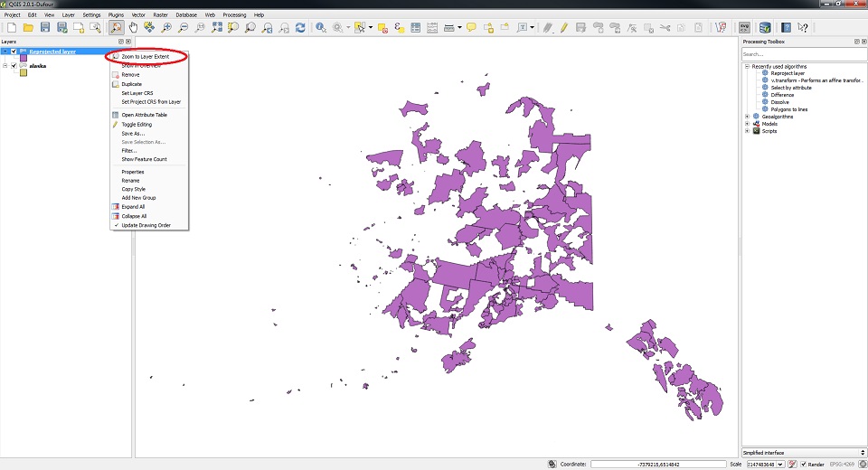The image size is (868, 470).
Task: Select the Identify Features tool
Action: coord(320,27)
